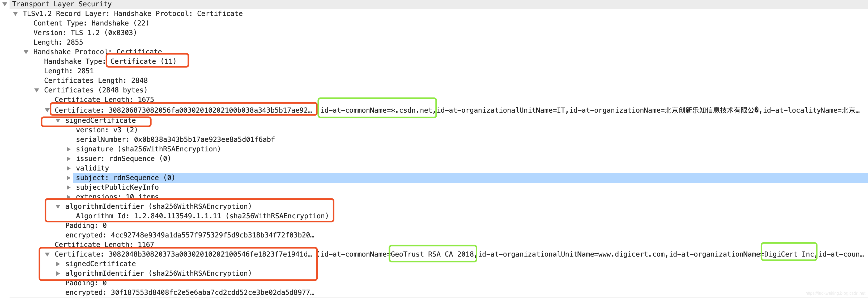
Task: Collapse TLSv1.2 Record Layer disclosure triangle
Action: click(15, 14)
